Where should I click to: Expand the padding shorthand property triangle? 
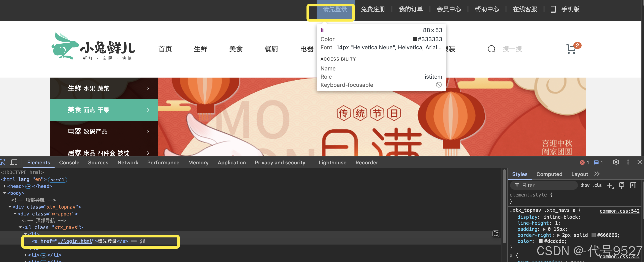click(544, 229)
